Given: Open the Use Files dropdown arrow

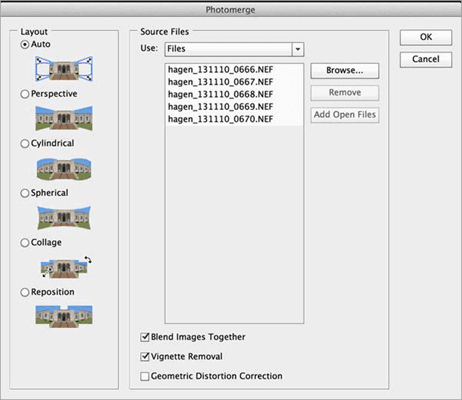Looking at the screenshot, I should point(298,49).
